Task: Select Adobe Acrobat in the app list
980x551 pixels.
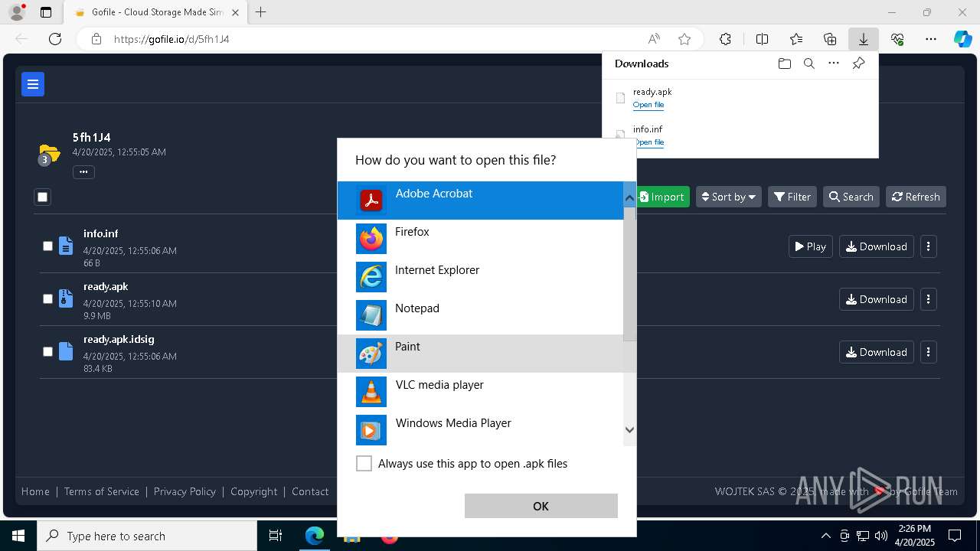Action: 481,201
